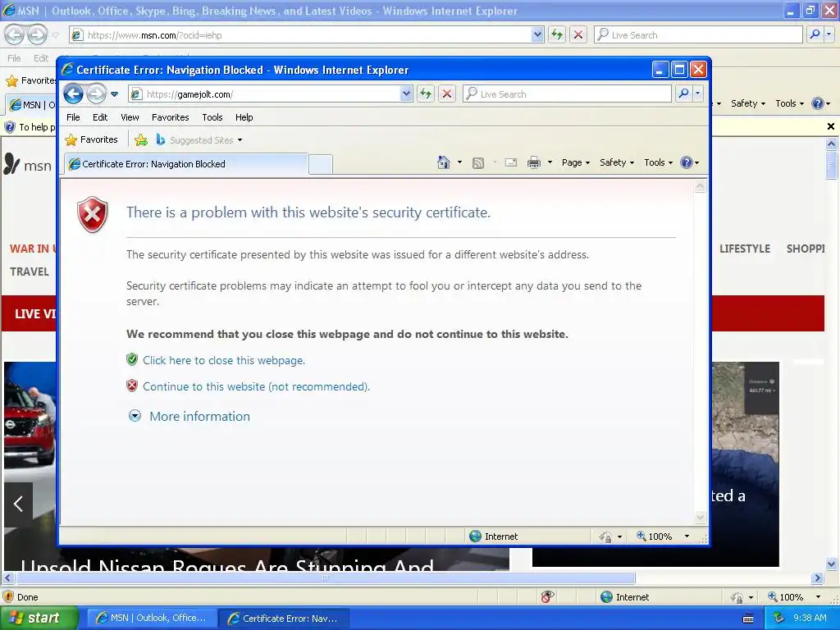Click Continue to this website link
This screenshot has height=630, width=840.
(256, 387)
